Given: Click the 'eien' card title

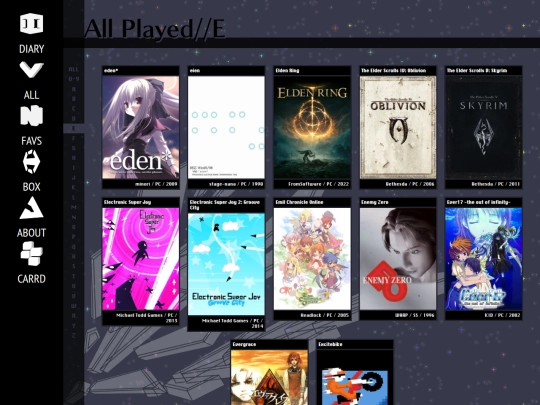Looking at the screenshot, I should pos(195,71).
